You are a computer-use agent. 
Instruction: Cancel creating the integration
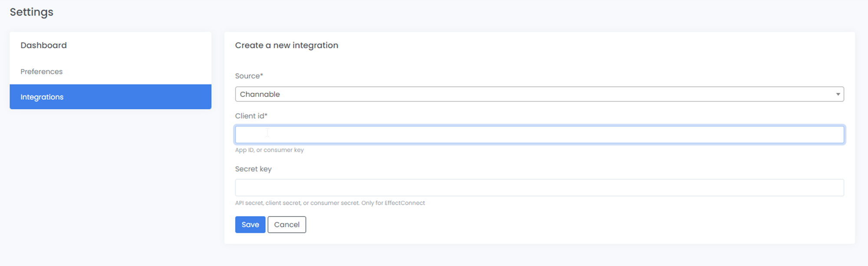coord(286,224)
